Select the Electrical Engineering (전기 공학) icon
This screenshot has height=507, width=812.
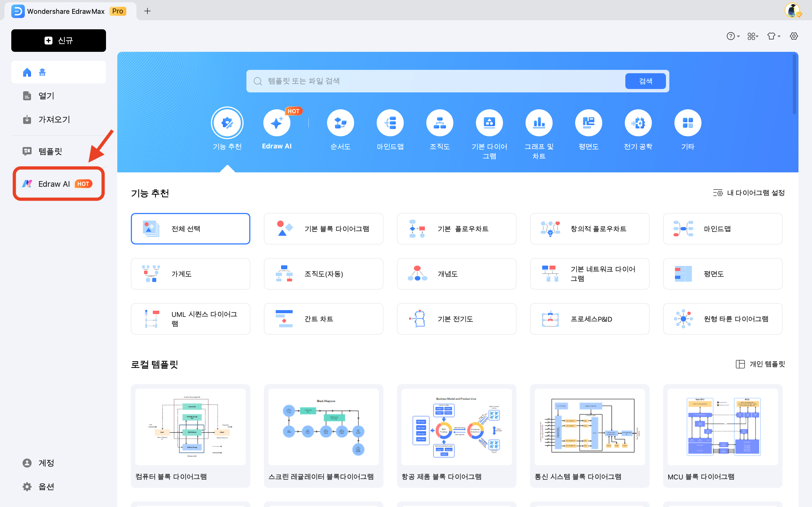tap(638, 123)
